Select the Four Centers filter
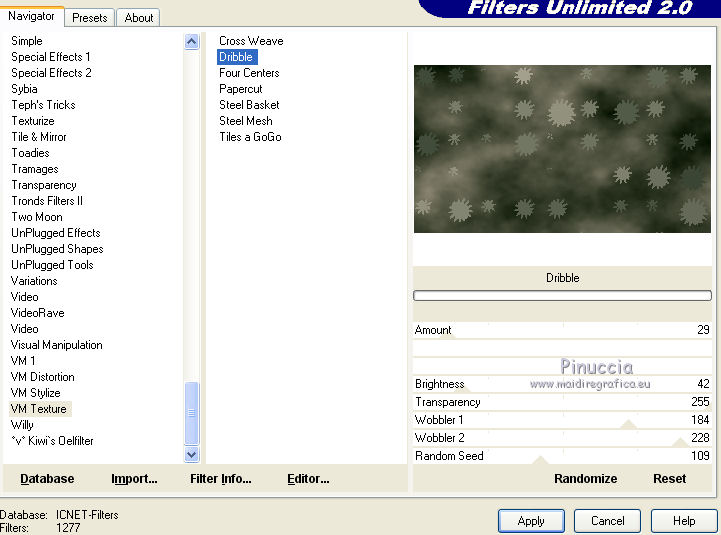 (249, 73)
